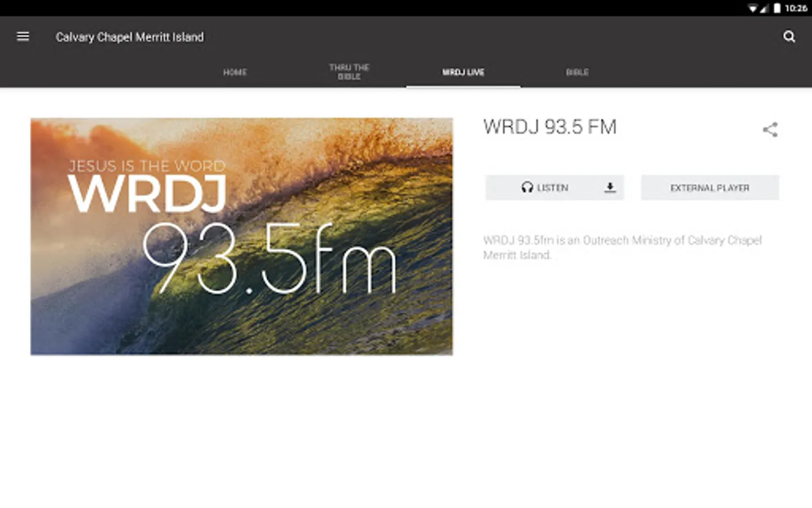The height and width of the screenshot is (508, 812).
Task: Tap the 10:26 clock in status bar
Action: click(x=796, y=8)
